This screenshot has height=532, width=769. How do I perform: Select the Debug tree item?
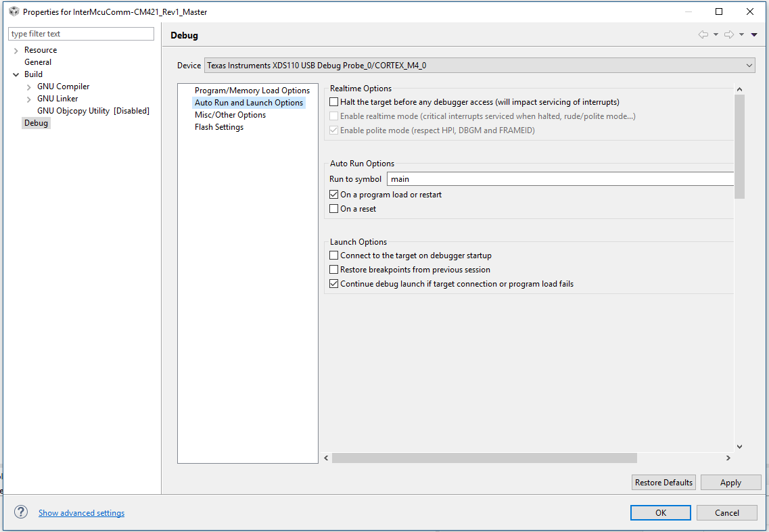click(37, 122)
